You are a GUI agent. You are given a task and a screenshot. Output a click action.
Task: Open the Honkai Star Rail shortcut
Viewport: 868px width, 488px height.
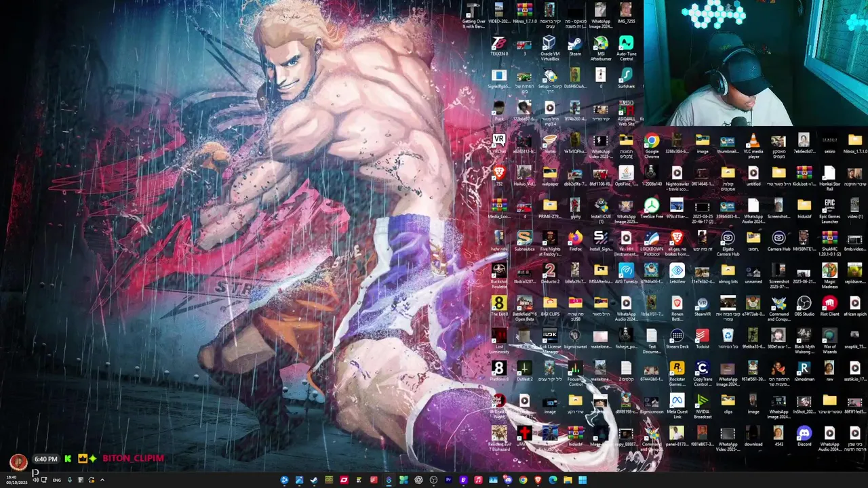coord(829,179)
